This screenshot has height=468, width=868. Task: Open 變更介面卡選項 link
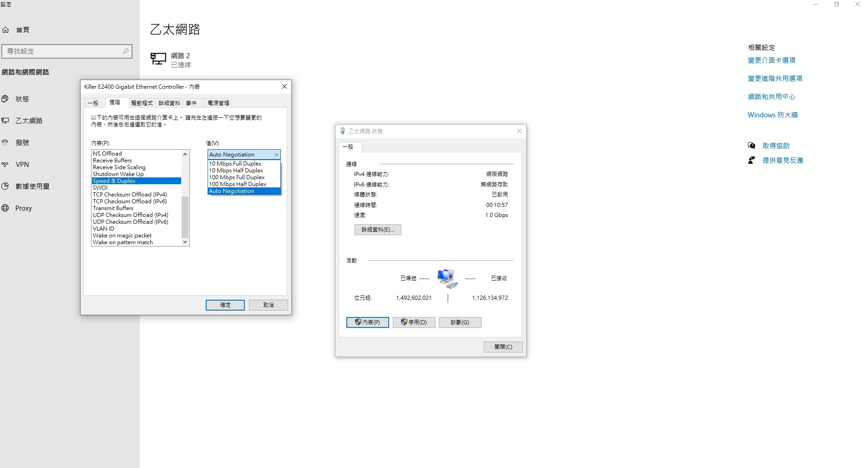coord(772,60)
